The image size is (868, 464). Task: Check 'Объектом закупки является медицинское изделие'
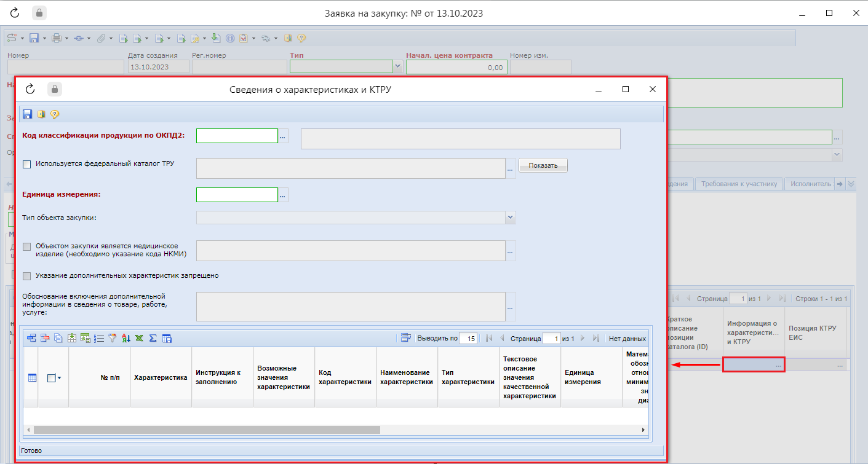click(26, 246)
